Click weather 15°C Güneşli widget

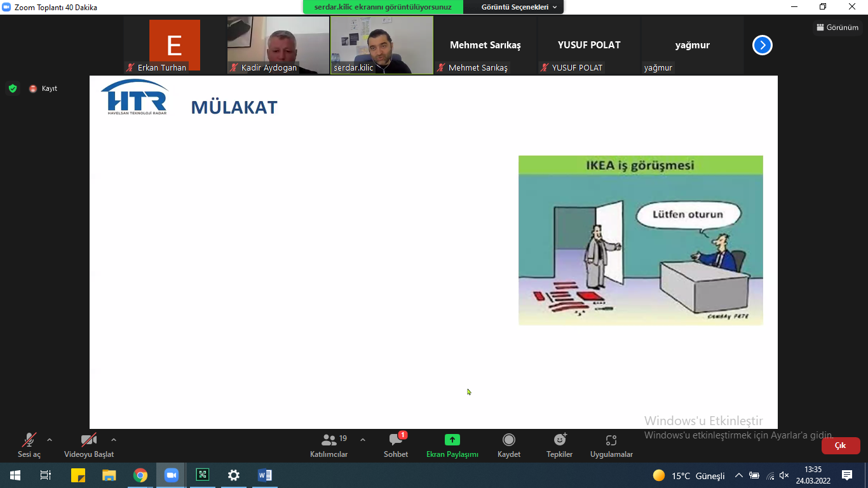click(689, 476)
